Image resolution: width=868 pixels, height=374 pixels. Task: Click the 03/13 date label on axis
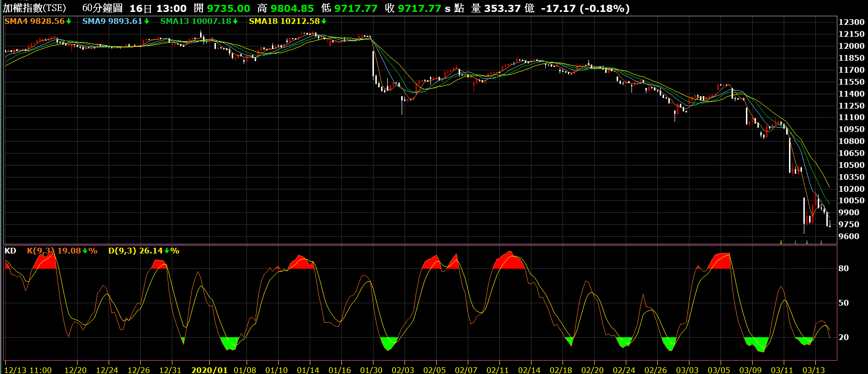pos(813,370)
